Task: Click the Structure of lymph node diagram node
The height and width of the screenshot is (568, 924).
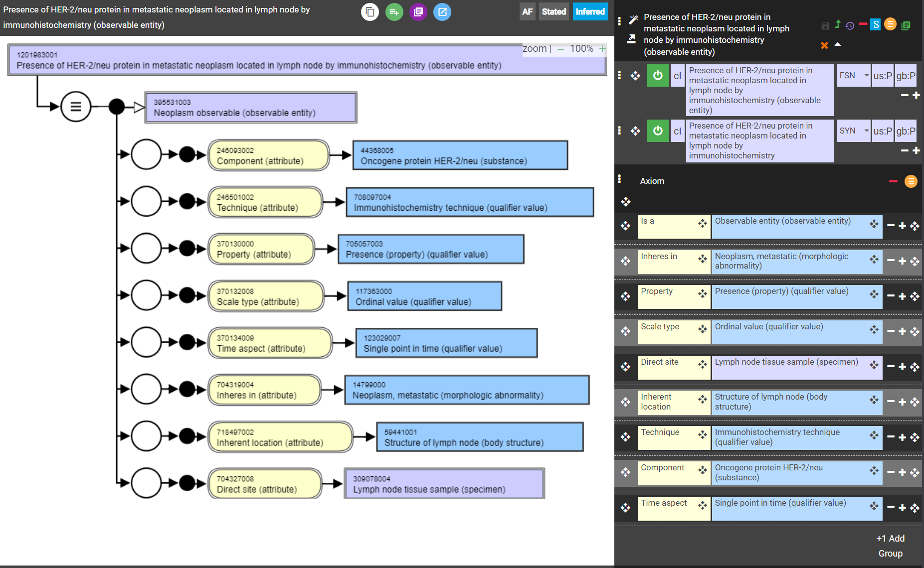Action: (x=480, y=437)
